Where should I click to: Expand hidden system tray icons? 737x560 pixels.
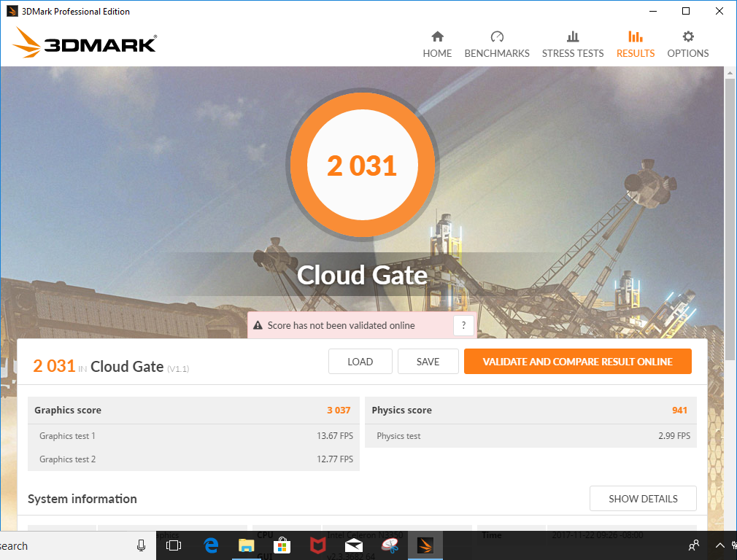point(719,545)
